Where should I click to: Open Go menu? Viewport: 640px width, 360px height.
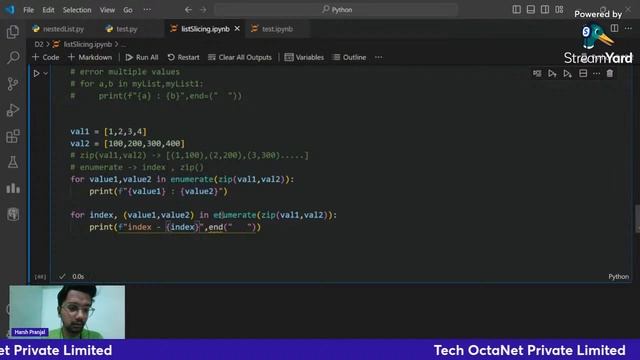[x=128, y=10]
